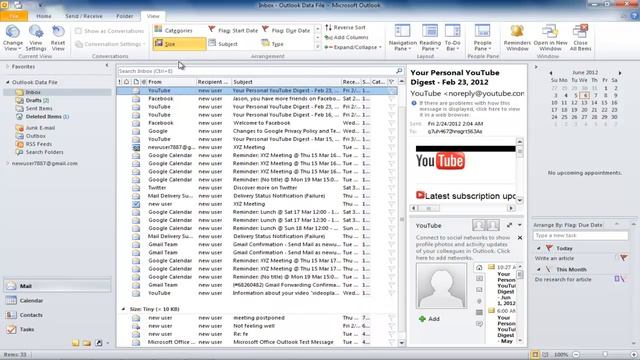This screenshot has height=360, width=640.
Task: Click the Type a new task field
Action: 580,236
